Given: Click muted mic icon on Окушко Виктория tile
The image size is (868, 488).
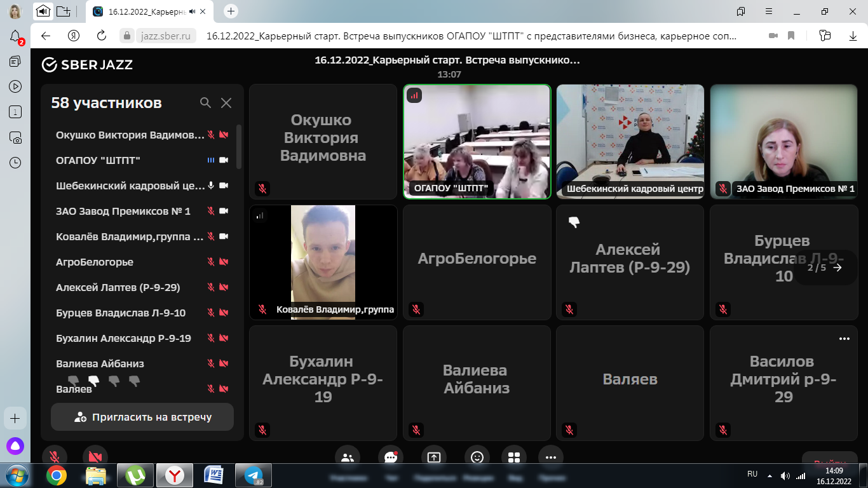Looking at the screenshot, I should [262, 188].
